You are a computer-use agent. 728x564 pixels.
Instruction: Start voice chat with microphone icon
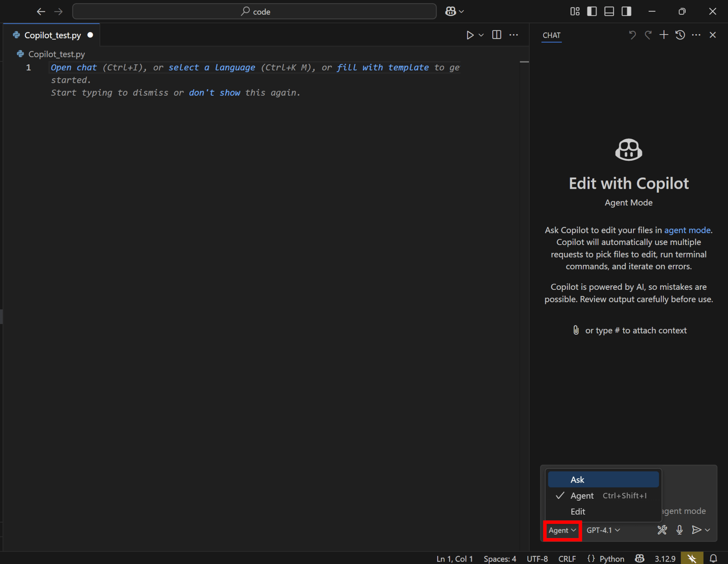point(679,530)
